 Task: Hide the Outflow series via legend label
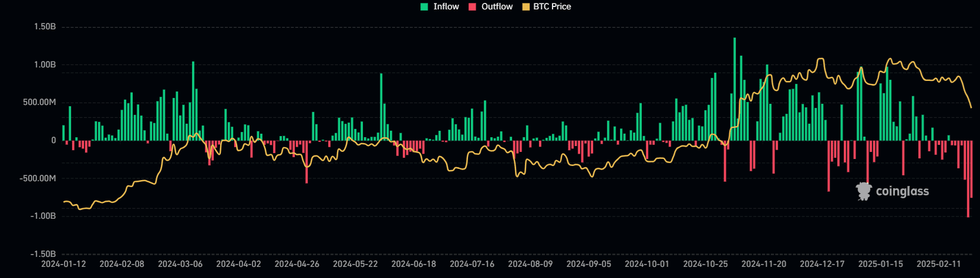497,6
